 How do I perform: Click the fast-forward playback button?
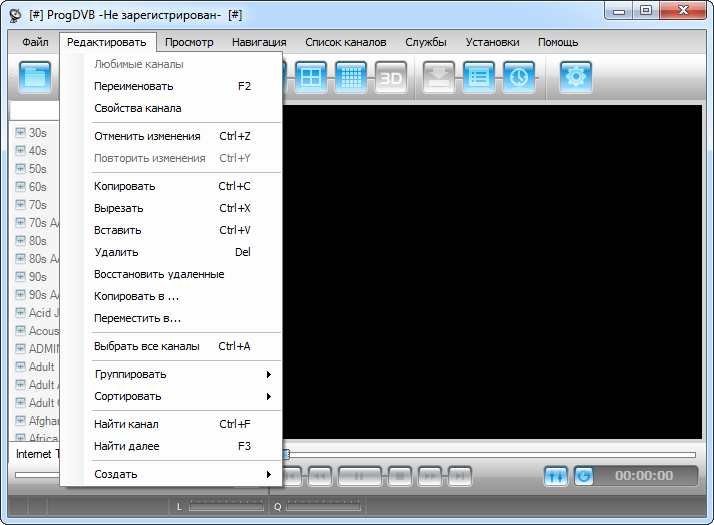pyautogui.click(x=430, y=476)
